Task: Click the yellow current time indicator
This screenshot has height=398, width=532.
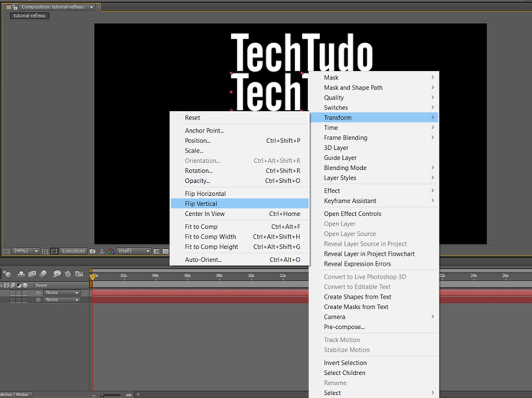Action: pyautogui.click(x=92, y=277)
